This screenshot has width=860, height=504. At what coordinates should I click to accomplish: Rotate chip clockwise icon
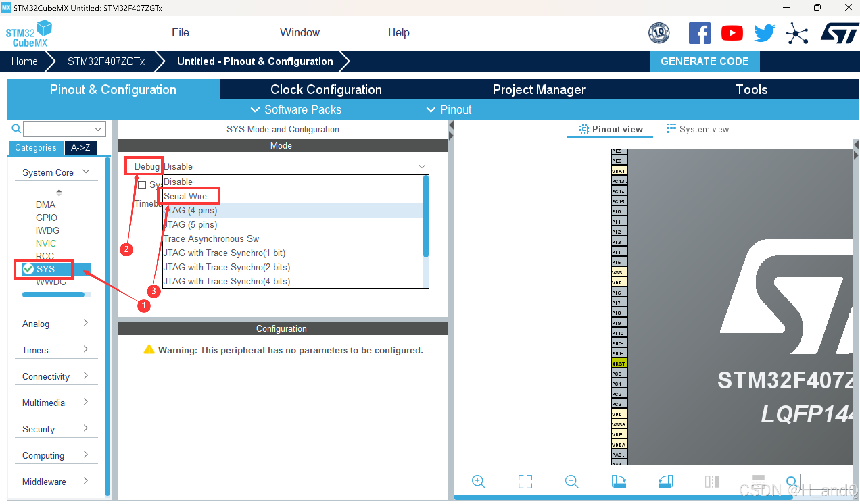[619, 482]
